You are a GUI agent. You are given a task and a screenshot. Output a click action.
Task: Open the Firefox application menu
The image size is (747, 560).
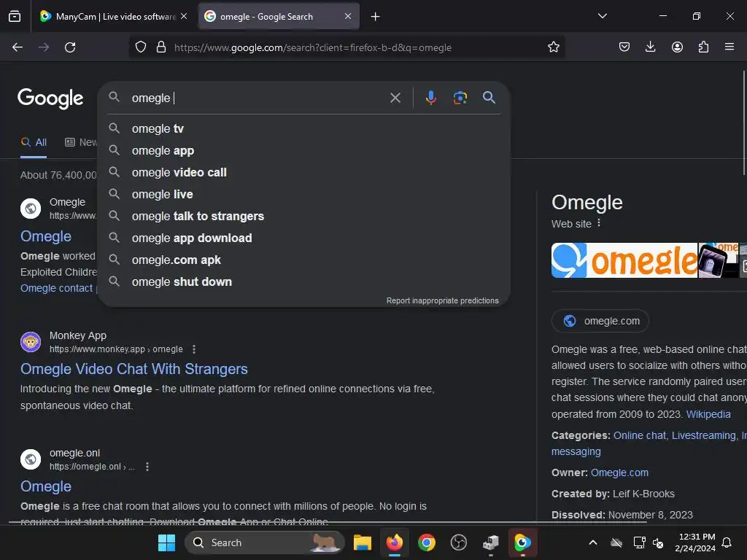(x=729, y=47)
